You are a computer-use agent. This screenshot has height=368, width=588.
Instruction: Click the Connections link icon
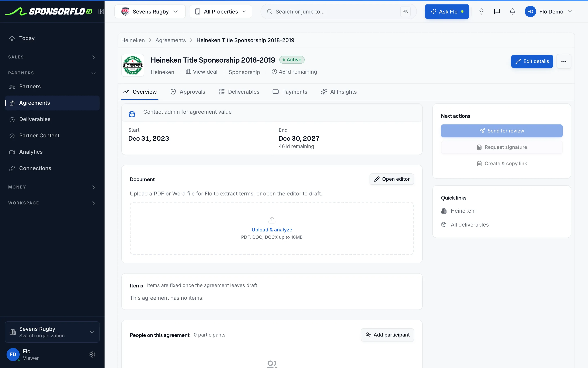(x=12, y=168)
